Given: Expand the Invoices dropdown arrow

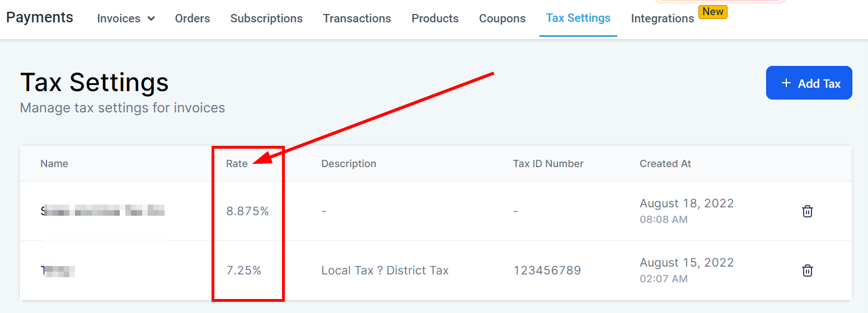Looking at the screenshot, I should click(151, 18).
